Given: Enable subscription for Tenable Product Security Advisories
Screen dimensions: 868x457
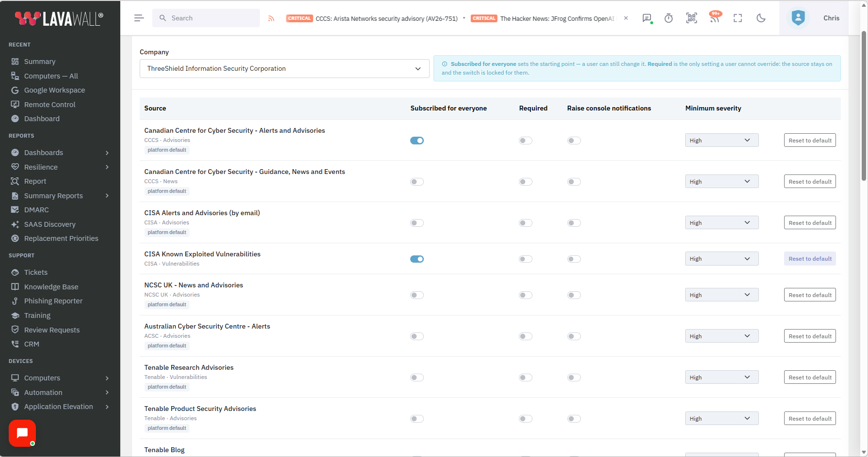Looking at the screenshot, I should point(417,419).
